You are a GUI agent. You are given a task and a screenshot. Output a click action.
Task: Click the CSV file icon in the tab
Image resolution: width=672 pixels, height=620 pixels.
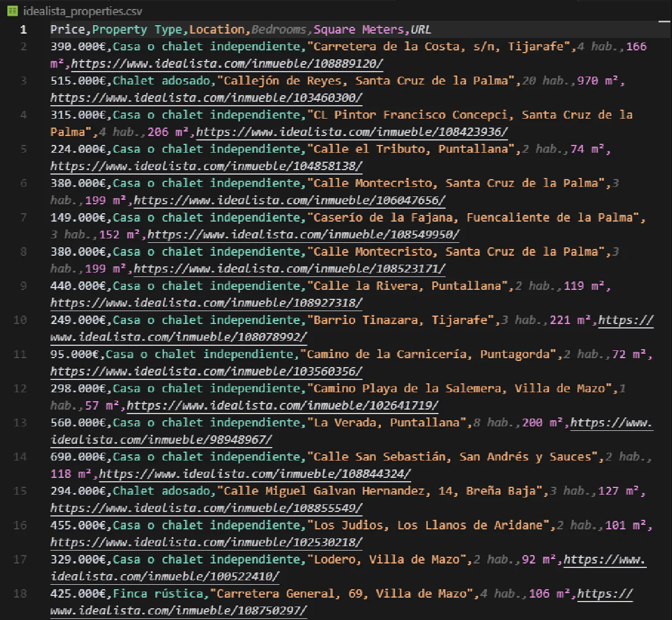(x=12, y=11)
